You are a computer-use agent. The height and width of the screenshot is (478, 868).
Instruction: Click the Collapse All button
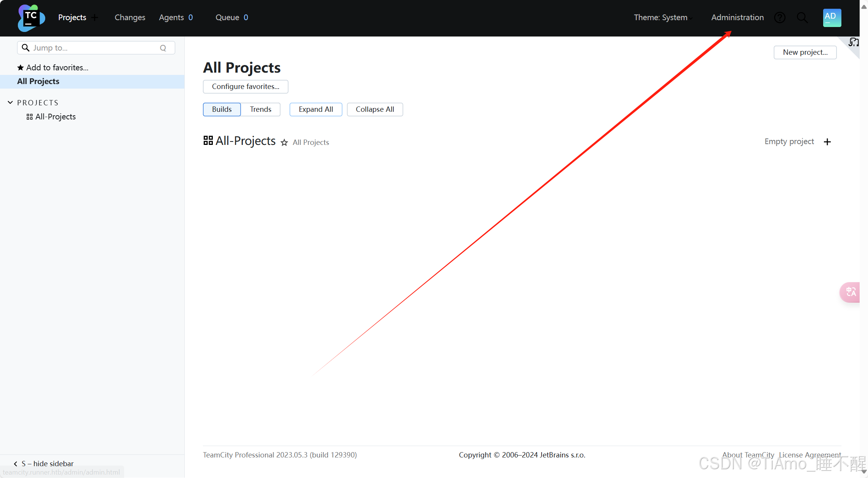(x=375, y=110)
